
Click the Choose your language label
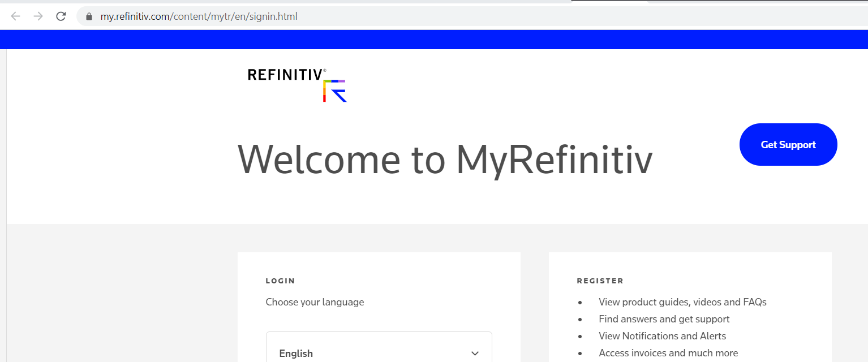(x=315, y=302)
